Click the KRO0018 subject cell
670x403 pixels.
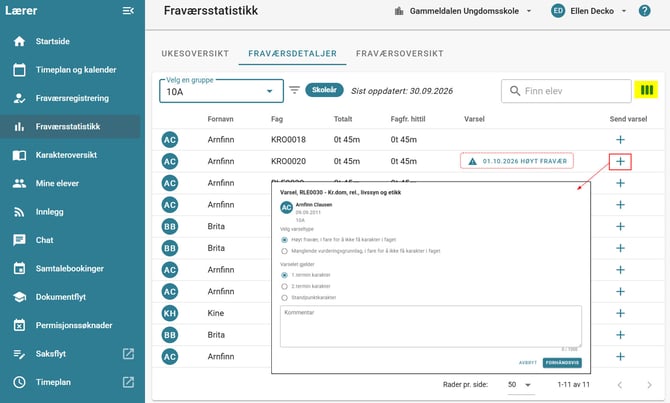tap(288, 140)
